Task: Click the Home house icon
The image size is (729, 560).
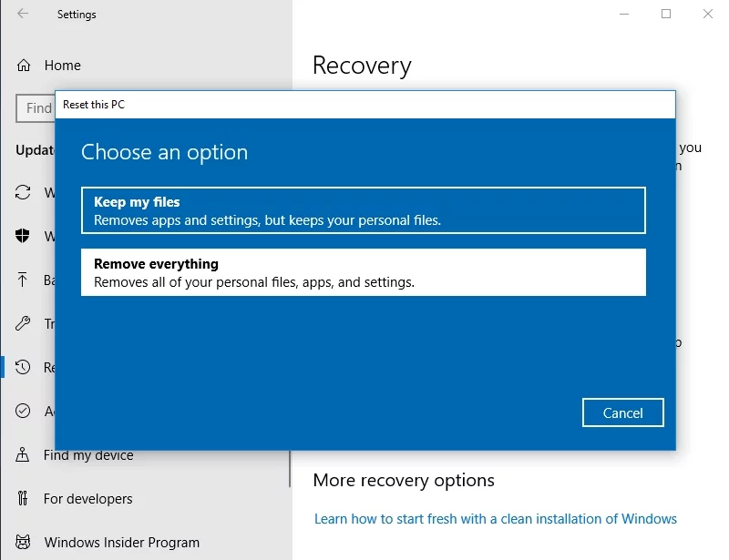Action: (x=24, y=66)
